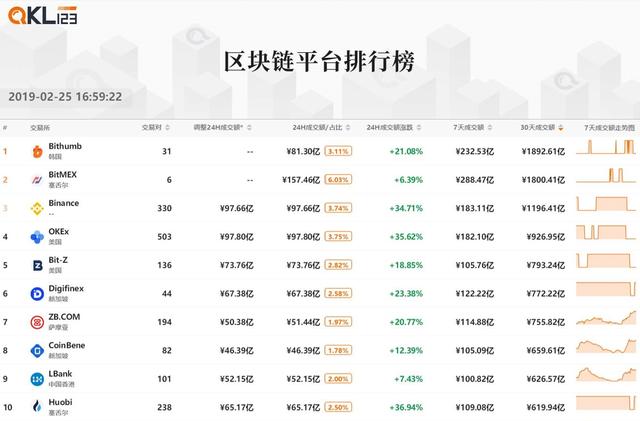Image resolution: width=640 pixels, height=421 pixels.
Task: Click BitMEX 7-day trend chart
Action: pyautogui.click(x=606, y=175)
